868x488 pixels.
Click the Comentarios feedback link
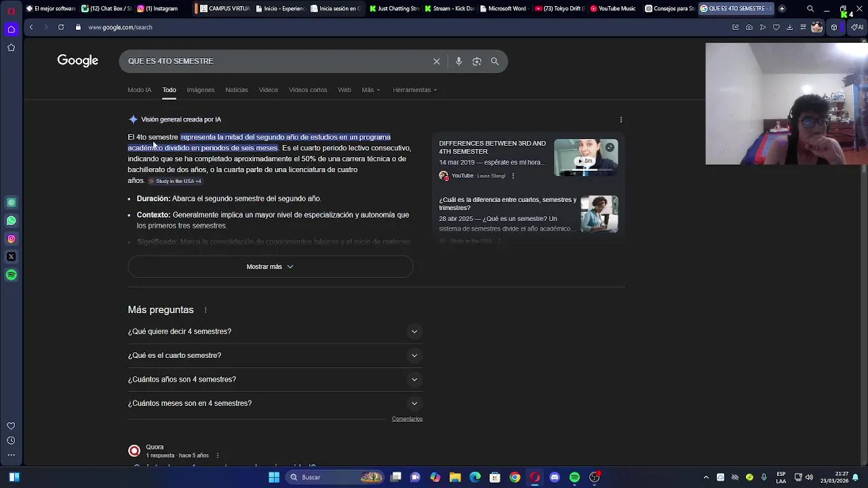407,419
